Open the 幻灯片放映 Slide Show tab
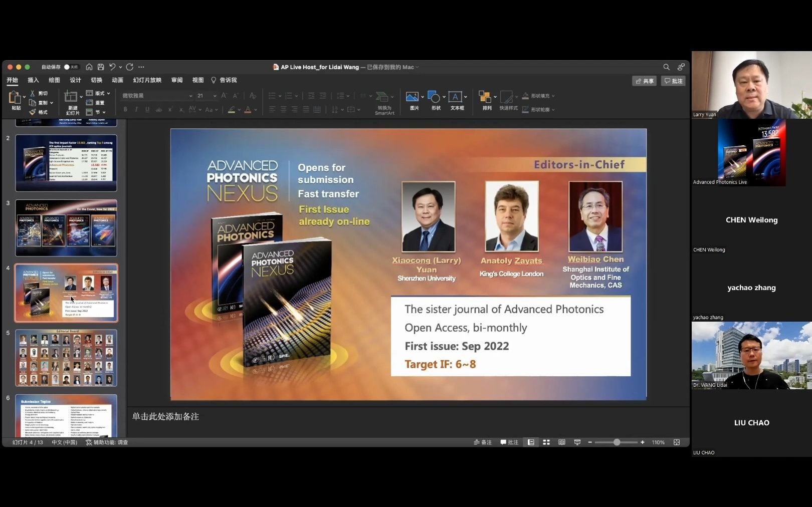Viewport: 812px width, 507px height. pos(147,80)
